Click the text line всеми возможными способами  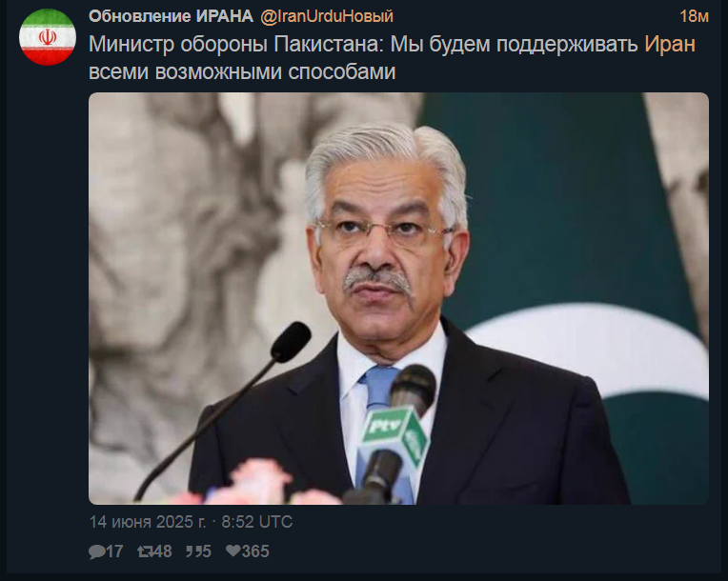pos(242,72)
